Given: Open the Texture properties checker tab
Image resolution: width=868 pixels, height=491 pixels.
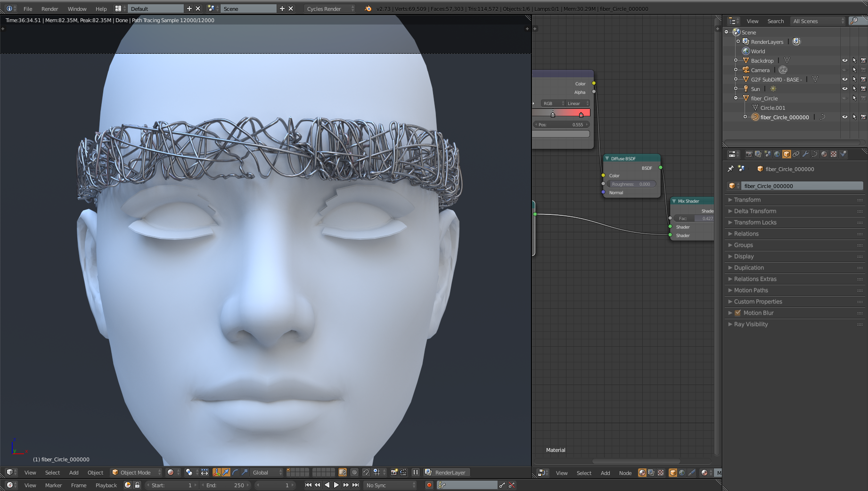Looking at the screenshot, I should point(834,154).
